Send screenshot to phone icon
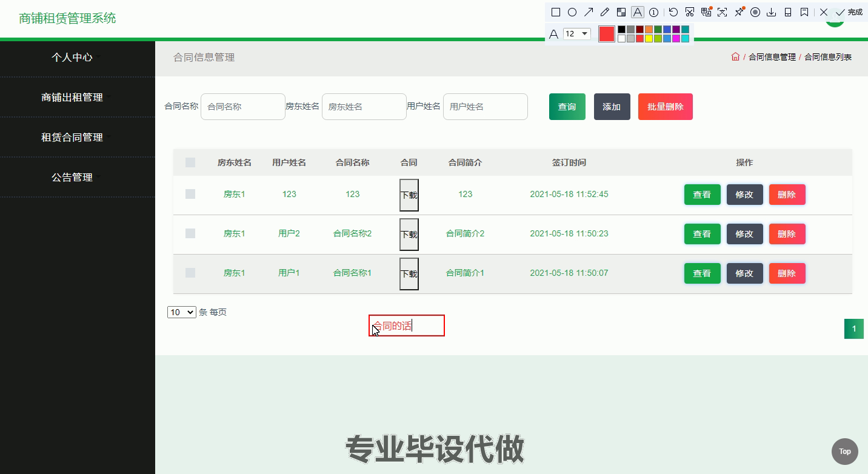This screenshot has width=868, height=474. (x=788, y=12)
